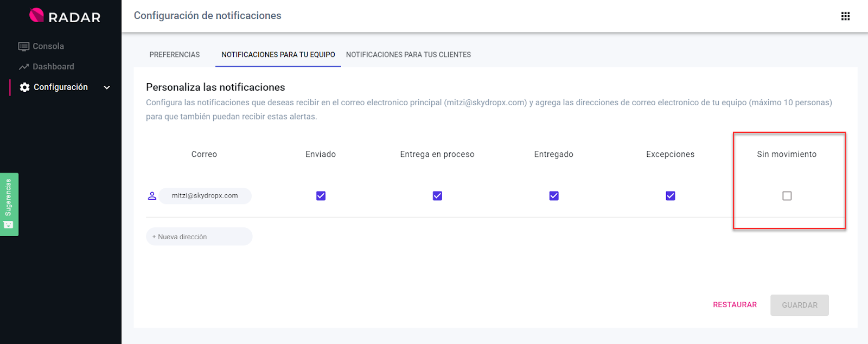868x344 pixels.
Task: Click the Dashboard trend line icon
Action: click(x=24, y=67)
